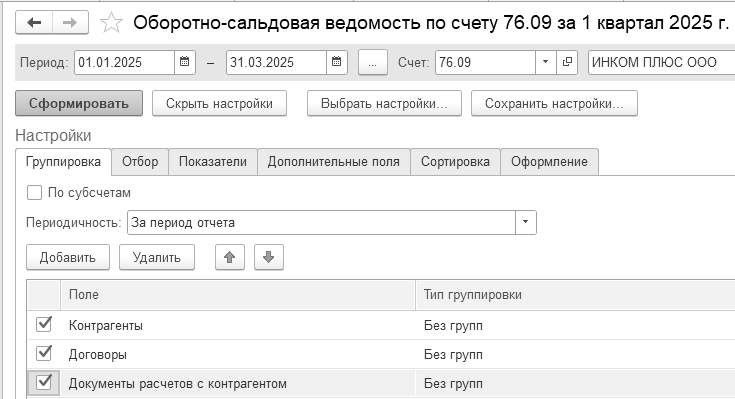The height and width of the screenshot is (399, 735).
Task: Enable the По субсчетам checkbox
Action: 34,192
